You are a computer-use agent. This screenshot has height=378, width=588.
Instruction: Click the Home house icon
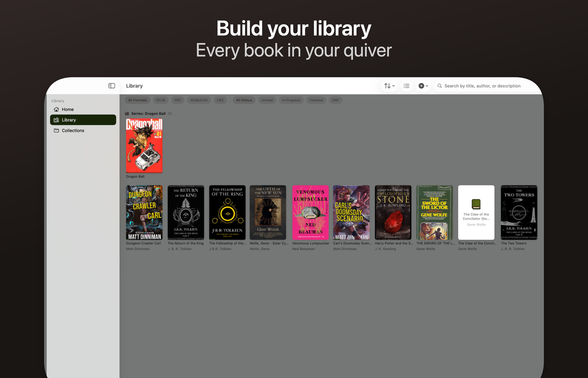(56, 109)
